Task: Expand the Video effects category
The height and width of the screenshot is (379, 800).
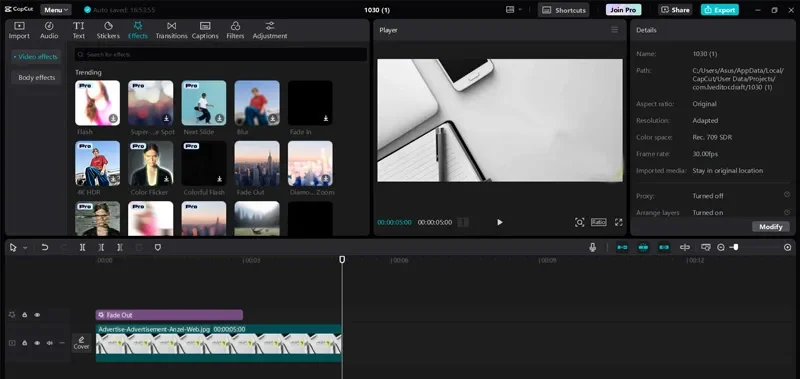Action: point(36,57)
